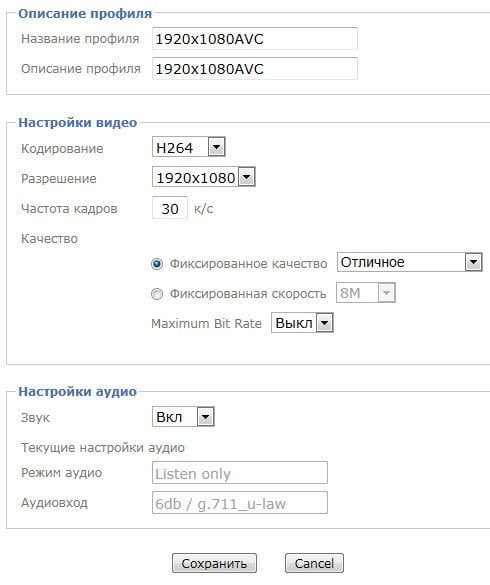490x585 pixels.
Task: Click the Частота кадров label
Action: [x=69, y=209]
